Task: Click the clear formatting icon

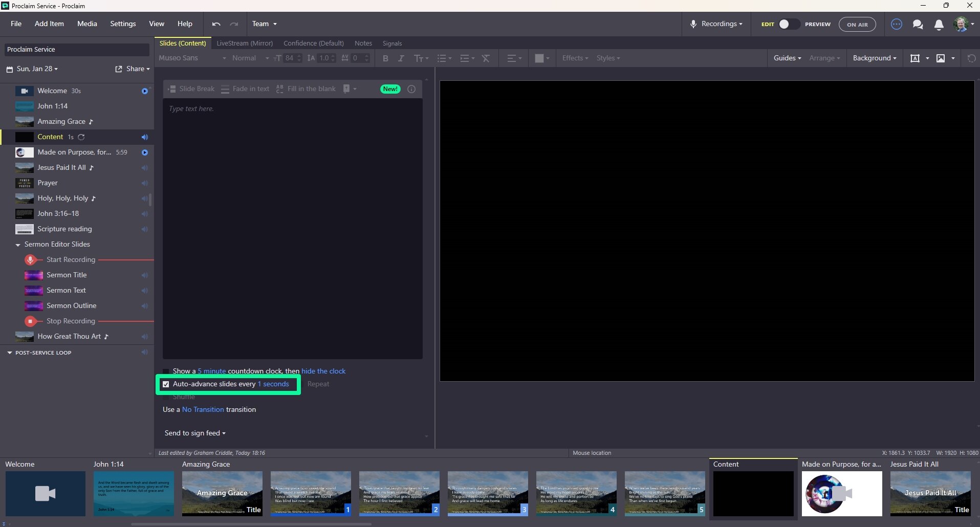Action: (486, 58)
